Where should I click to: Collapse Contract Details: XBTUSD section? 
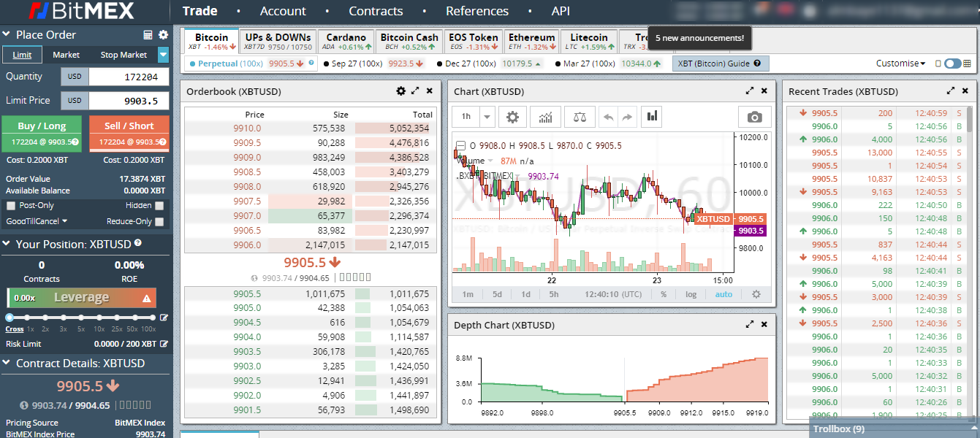pos(7,364)
